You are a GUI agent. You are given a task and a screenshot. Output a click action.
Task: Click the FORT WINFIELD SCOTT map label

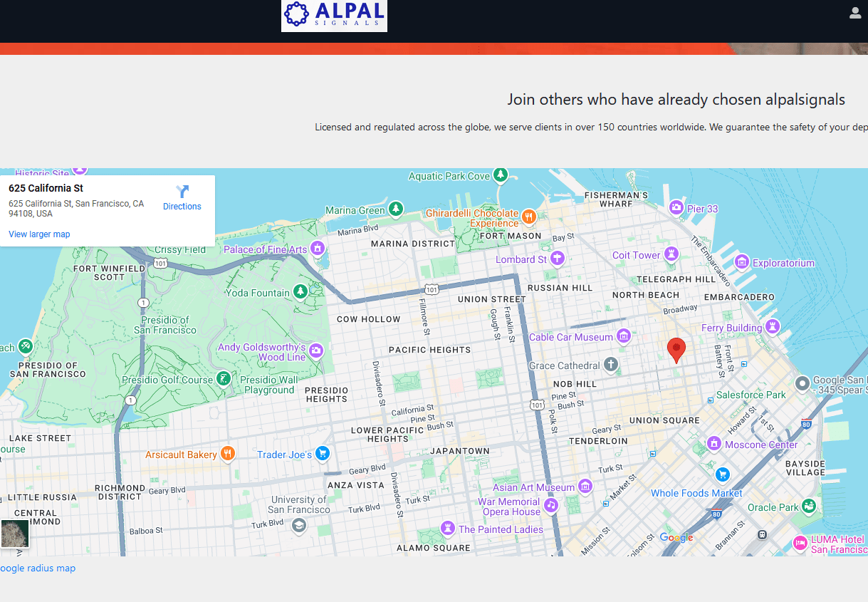tap(109, 273)
